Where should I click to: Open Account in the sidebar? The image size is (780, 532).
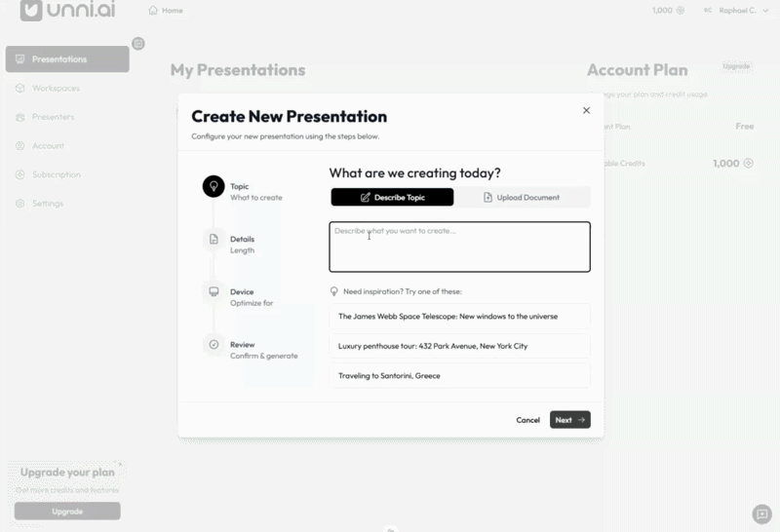click(x=67, y=146)
